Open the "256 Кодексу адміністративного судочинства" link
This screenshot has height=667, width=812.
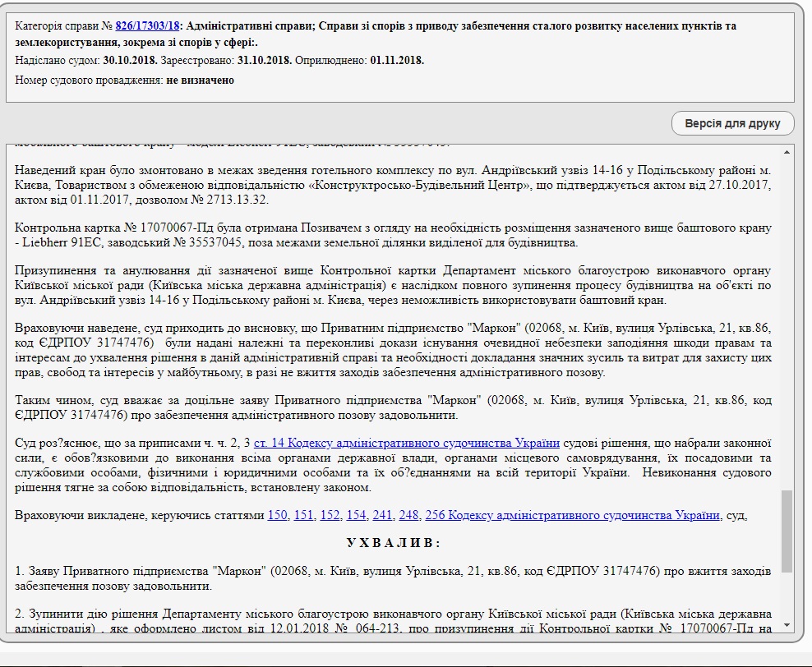click(x=573, y=516)
